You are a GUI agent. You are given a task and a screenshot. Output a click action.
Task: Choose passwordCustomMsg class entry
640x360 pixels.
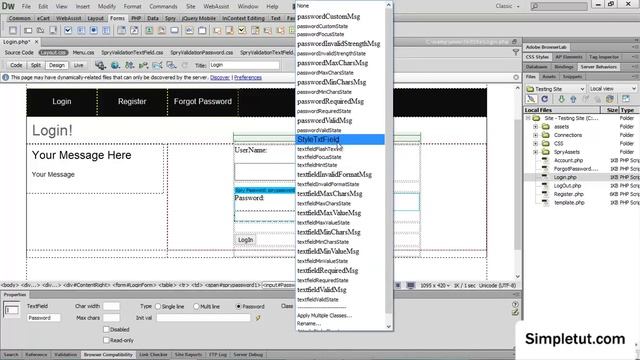click(329, 16)
